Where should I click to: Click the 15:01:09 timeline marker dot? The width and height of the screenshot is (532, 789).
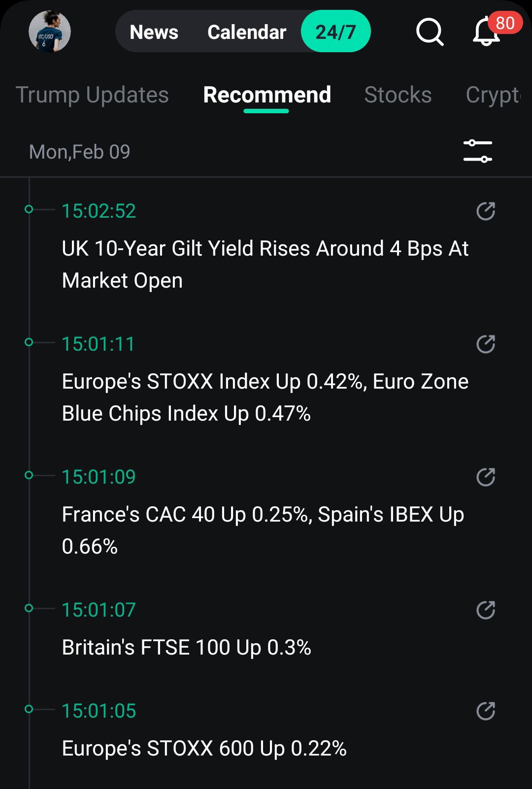click(x=29, y=475)
